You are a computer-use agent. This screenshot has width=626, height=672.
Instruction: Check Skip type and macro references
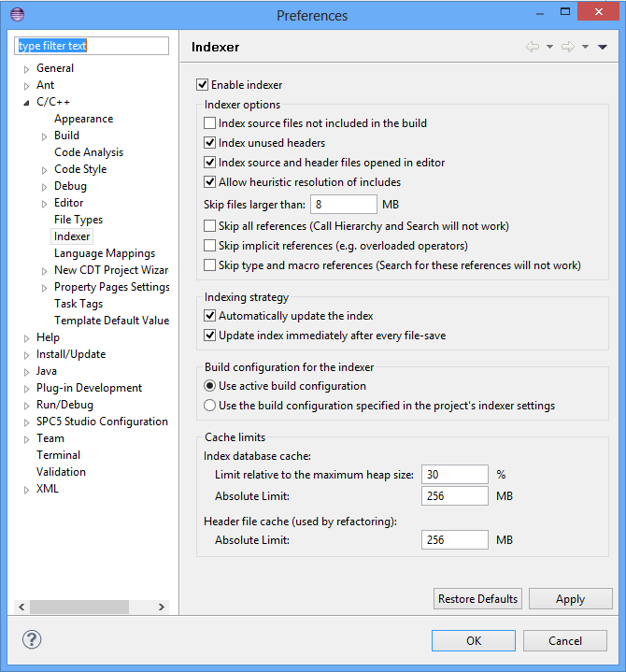(209, 265)
